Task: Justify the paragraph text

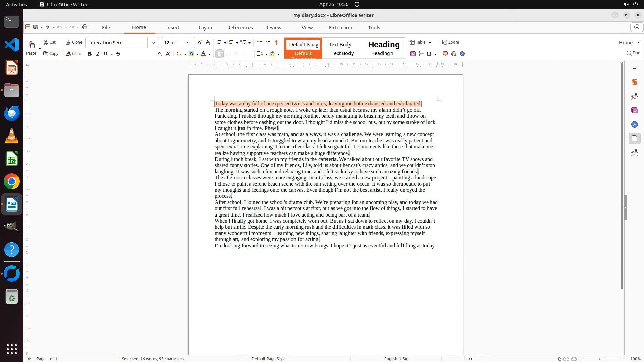Action: point(245,54)
